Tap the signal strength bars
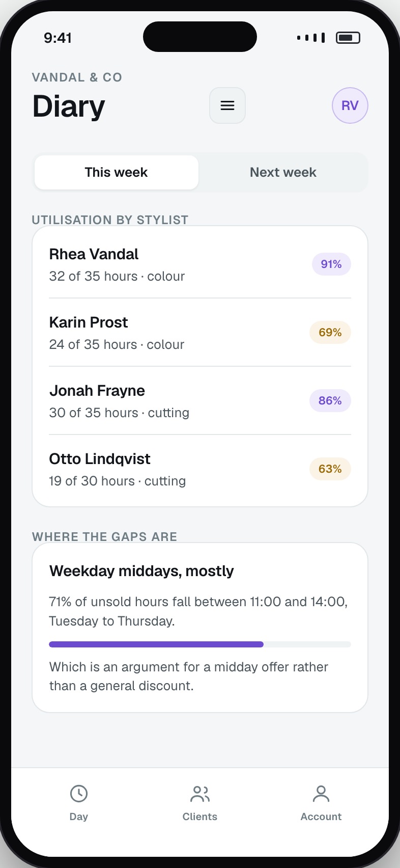400x868 pixels. pyautogui.click(x=311, y=38)
